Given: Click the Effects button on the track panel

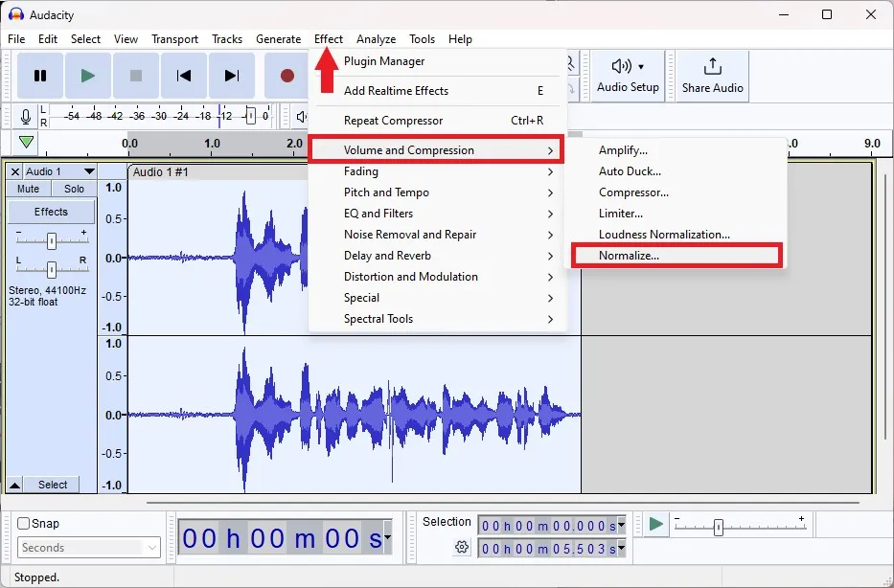Looking at the screenshot, I should tap(51, 212).
